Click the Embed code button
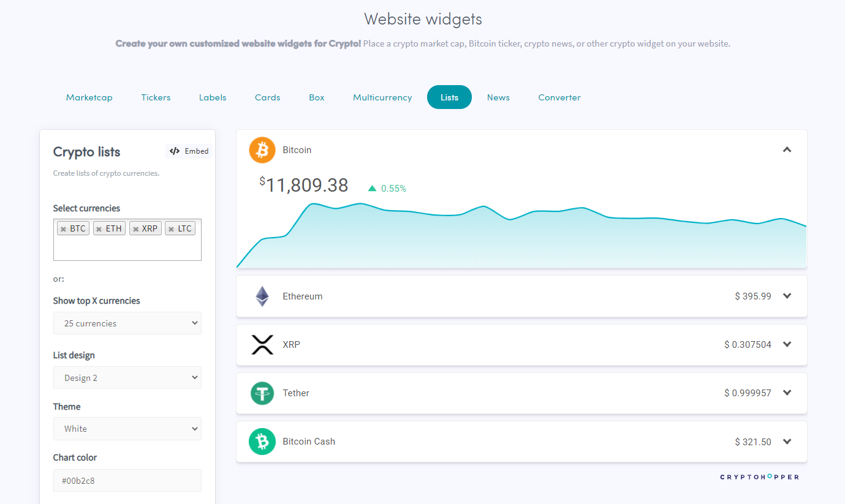Screen dimensions: 845x504 click(189, 151)
